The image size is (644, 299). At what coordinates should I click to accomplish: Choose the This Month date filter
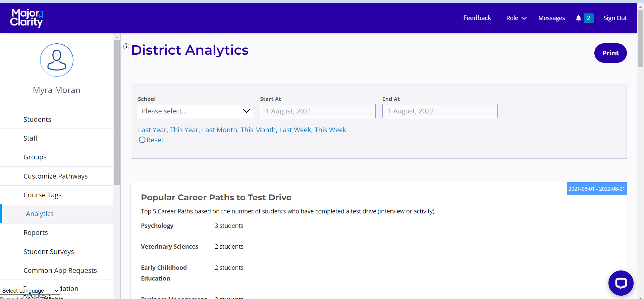[258, 130]
